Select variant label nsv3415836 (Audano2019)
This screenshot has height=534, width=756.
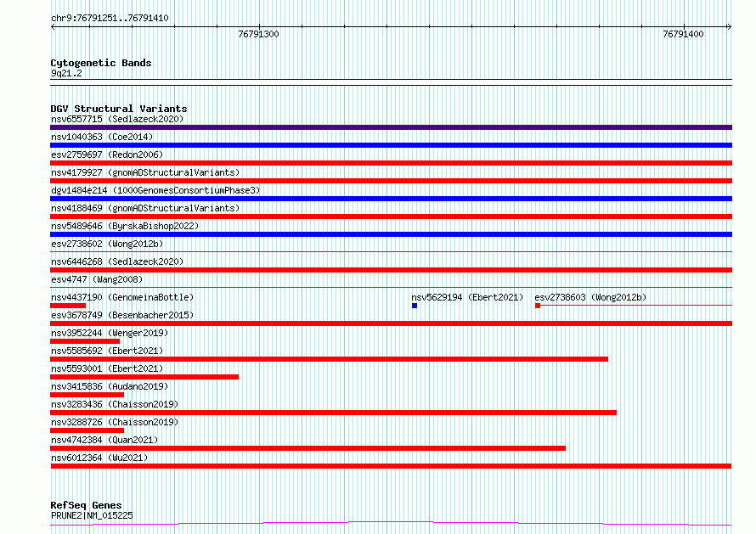point(110,386)
